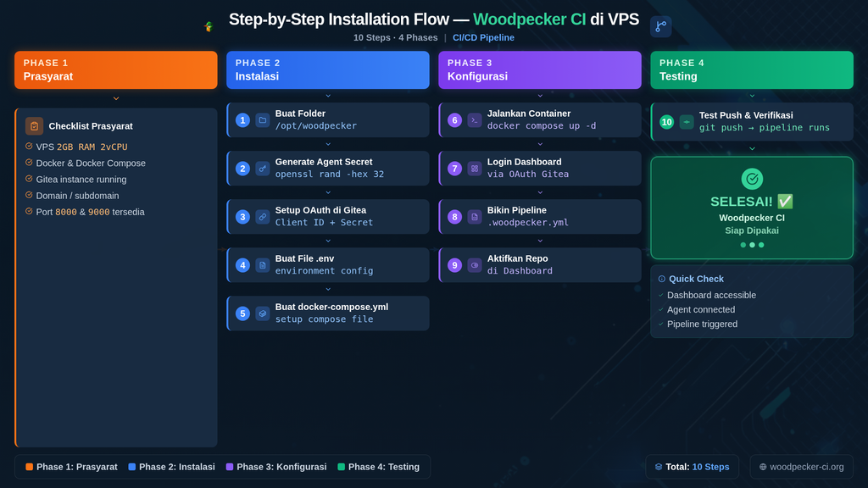Click the link icon for Setup OAuth di Gitea
Viewport: 868px width, 488px height.
click(x=263, y=217)
